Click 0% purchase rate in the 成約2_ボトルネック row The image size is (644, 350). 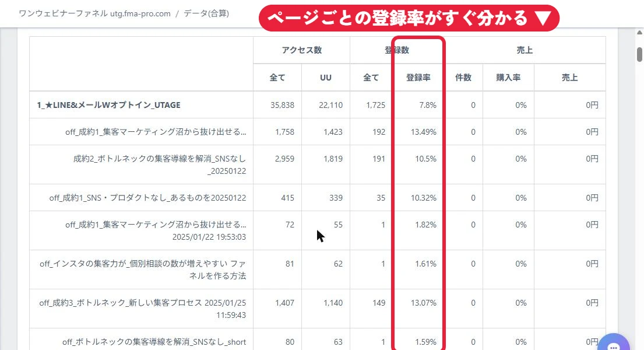pyautogui.click(x=521, y=159)
